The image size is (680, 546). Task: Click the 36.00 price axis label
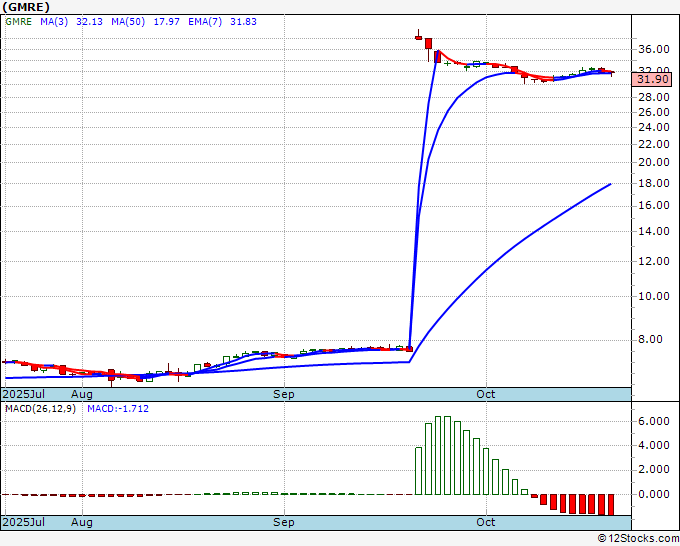point(654,49)
